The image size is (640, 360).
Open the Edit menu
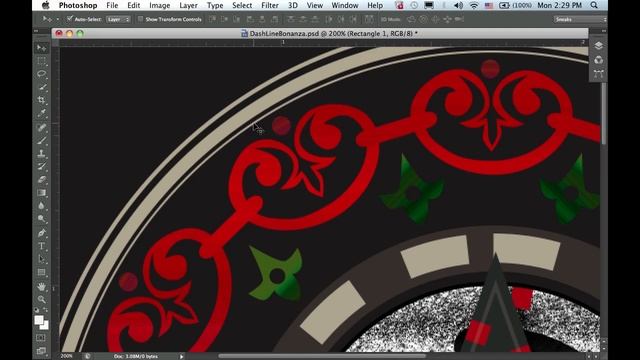133,5
